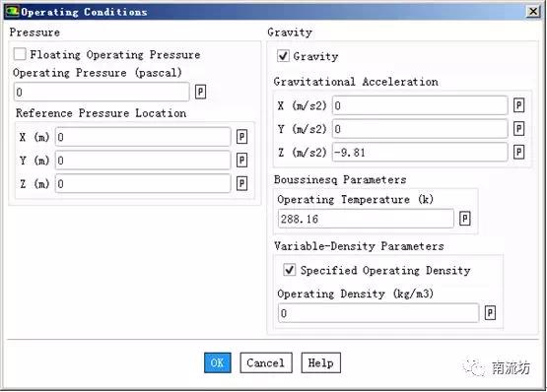Click parameter icon beside Operating Temperature field
This screenshot has height=392, width=547.
tap(464, 219)
